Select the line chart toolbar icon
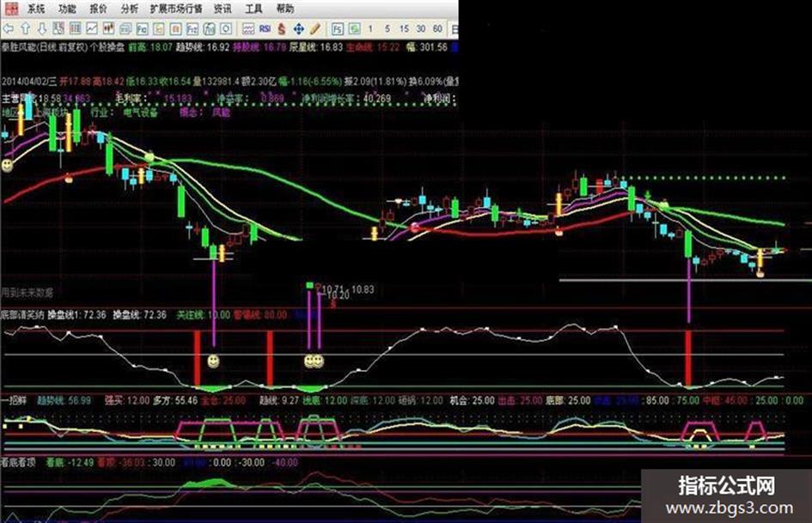Screen dimensions: 812x523 pos(92,29)
